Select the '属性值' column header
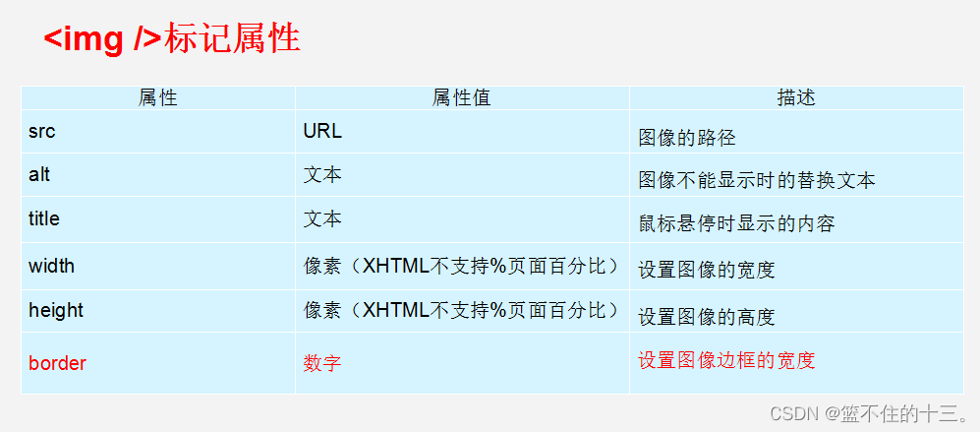Screen dimensions: 980x432 click(462, 97)
